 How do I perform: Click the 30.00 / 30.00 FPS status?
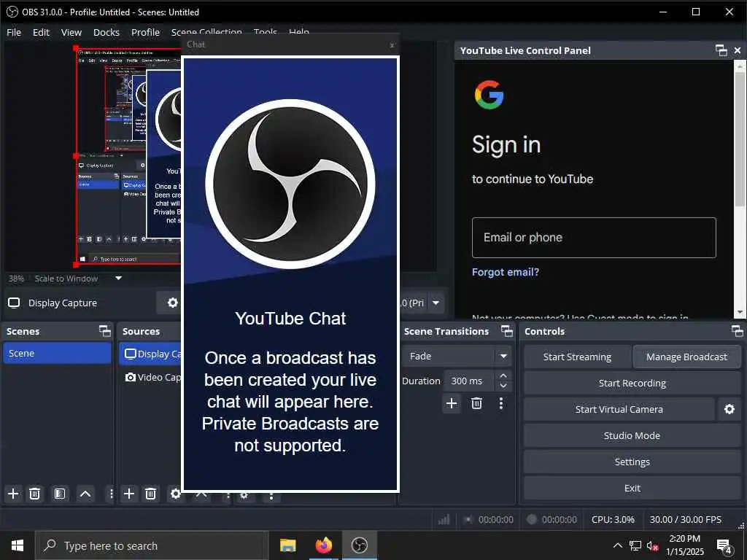(x=686, y=519)
